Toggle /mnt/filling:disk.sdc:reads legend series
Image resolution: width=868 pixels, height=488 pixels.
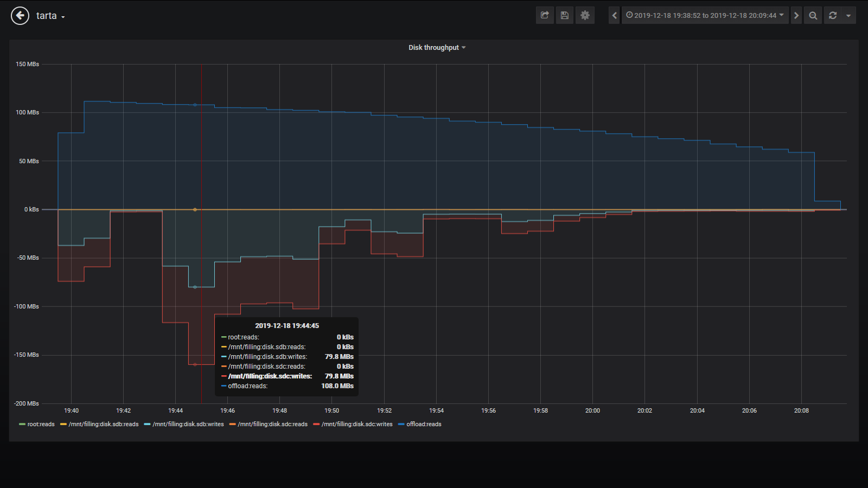pyautogui.click(x=272, y=425)
